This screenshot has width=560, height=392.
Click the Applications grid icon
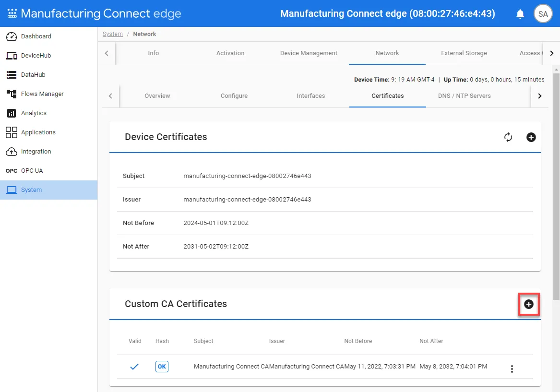[x=12, y=132]
